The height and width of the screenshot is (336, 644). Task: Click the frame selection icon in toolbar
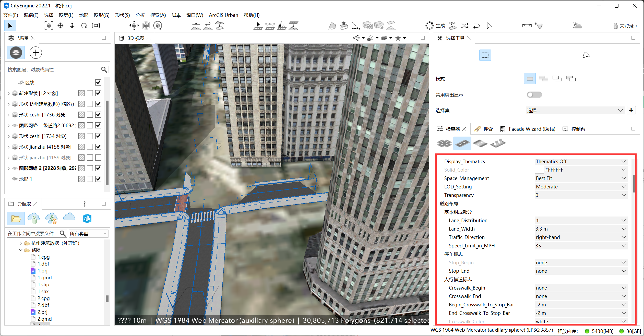49,26
